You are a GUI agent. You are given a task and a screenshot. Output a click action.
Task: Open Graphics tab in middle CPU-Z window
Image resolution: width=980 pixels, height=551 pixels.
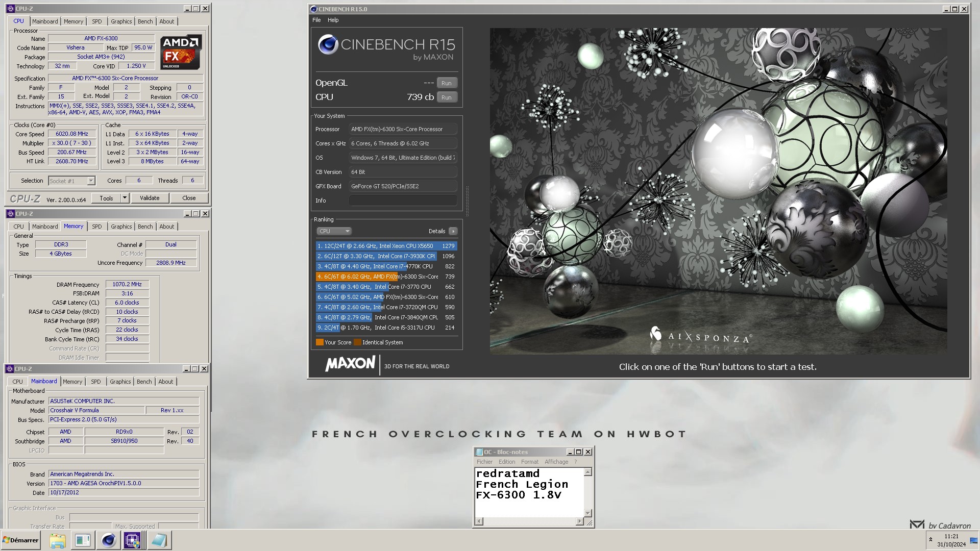coord(121,227)
